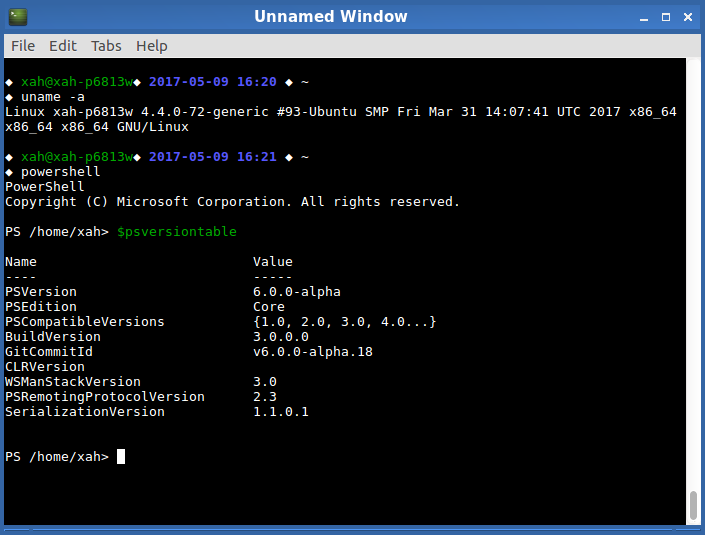Click the "x86_64 x86_64 GNU/Linux" line
This screenshot has height=535, width=705.
97,127
